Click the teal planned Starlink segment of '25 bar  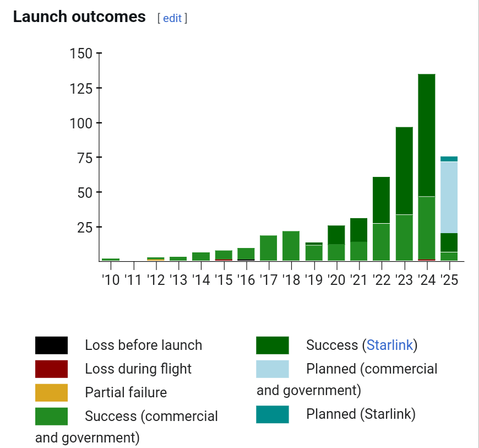click(x=449, y=159)
